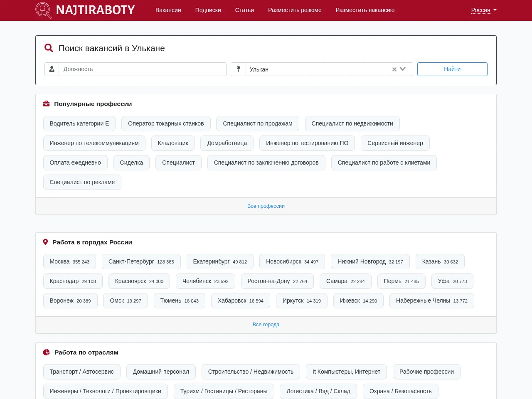
Task: Select Специалист по недвижимости tag
Action: (352, 123)
